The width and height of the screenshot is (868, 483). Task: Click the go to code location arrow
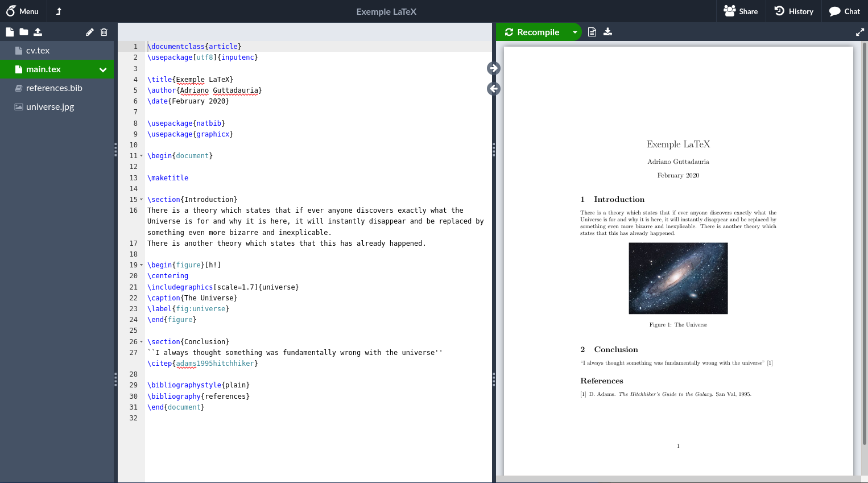[494, 89]
